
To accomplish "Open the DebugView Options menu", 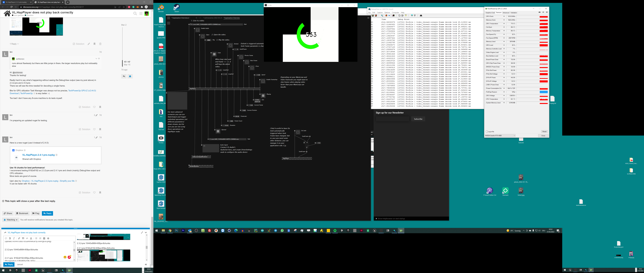I will (x=387, y=12).
